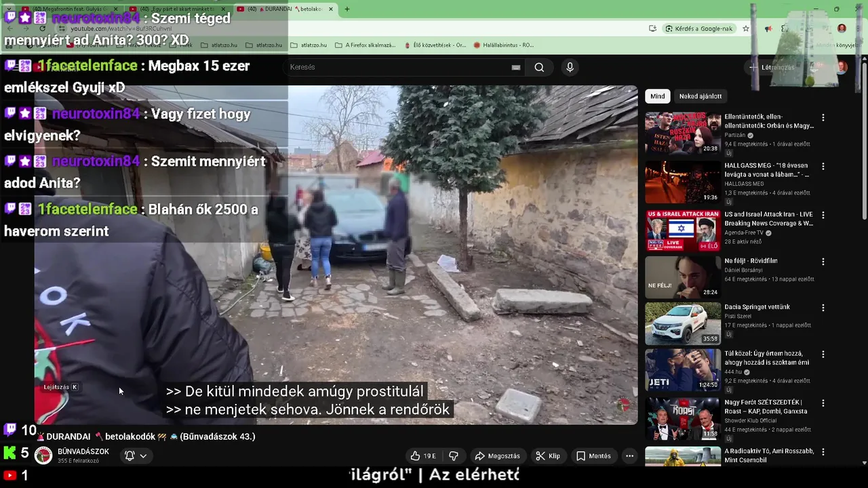Expand the notification bell subscription dropdown

[x=136, y=456]
